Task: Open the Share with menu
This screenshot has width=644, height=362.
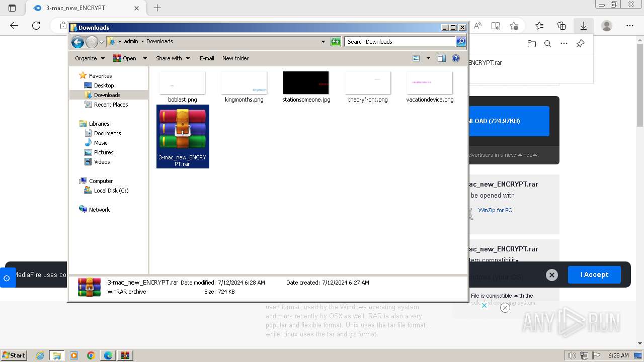Action: 173,58
